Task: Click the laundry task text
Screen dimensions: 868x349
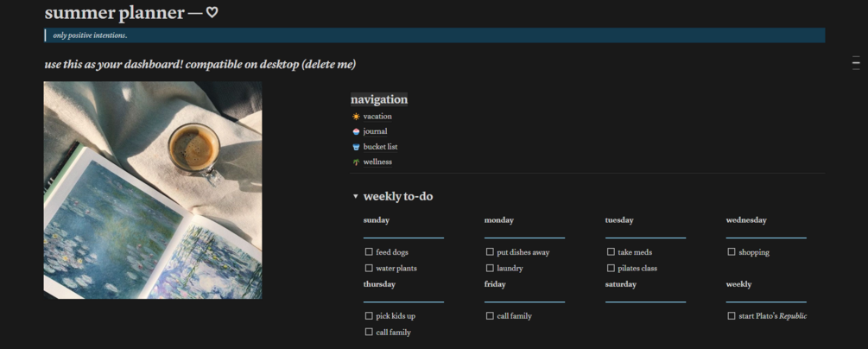Action: 510,268
